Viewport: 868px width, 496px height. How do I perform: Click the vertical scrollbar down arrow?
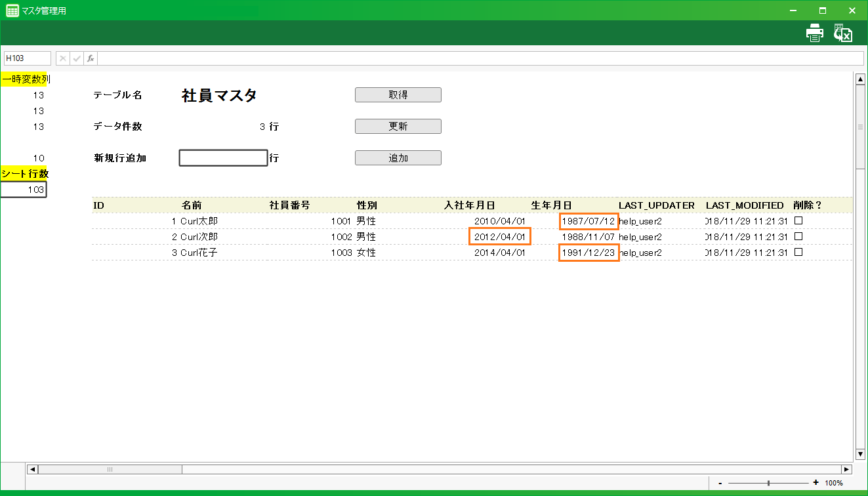(x=860, y=454)
